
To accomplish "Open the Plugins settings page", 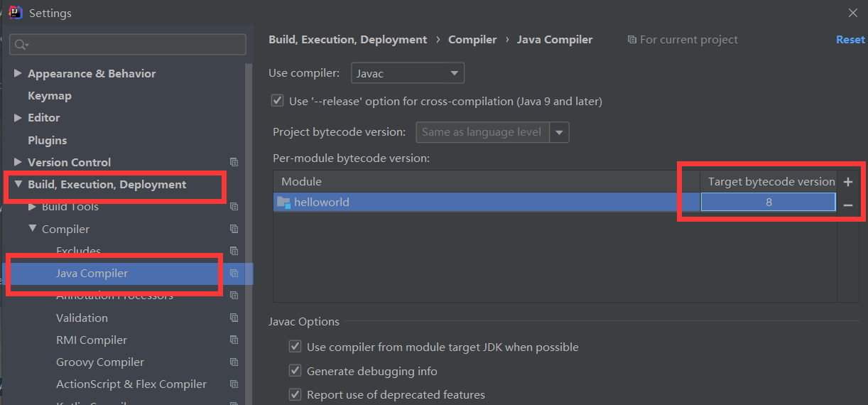I will coord(47,141).
